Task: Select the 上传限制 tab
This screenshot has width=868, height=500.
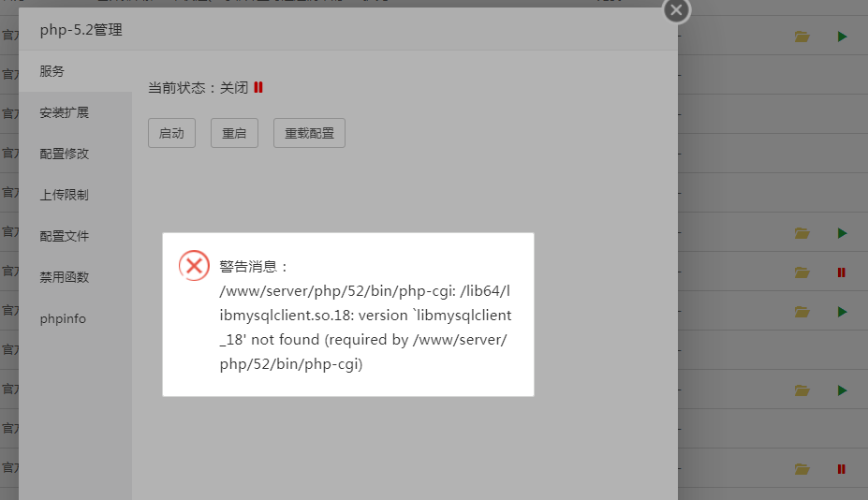Action: point(75,195)
